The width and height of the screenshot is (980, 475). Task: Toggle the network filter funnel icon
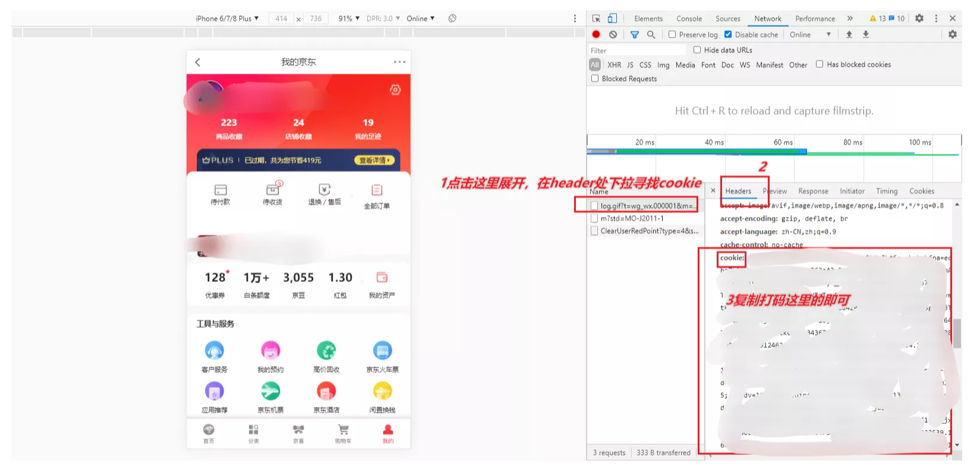634,34
